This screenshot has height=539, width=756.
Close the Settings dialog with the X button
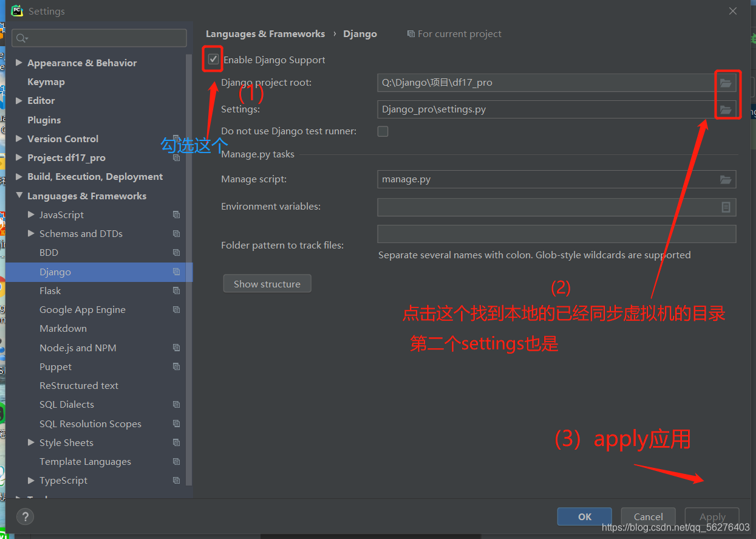pyautogui.click(x=733, y=11)
